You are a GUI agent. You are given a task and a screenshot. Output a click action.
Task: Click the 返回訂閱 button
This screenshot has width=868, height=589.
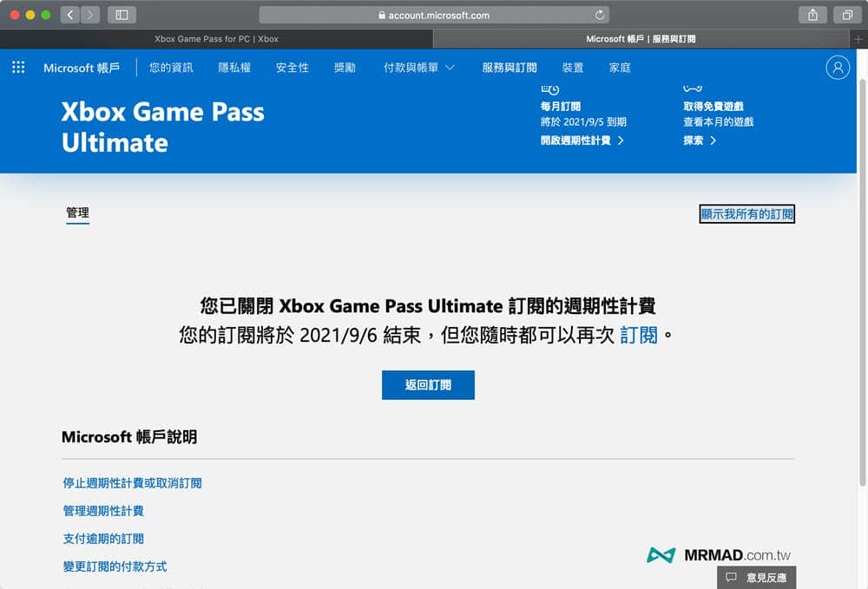428,385
